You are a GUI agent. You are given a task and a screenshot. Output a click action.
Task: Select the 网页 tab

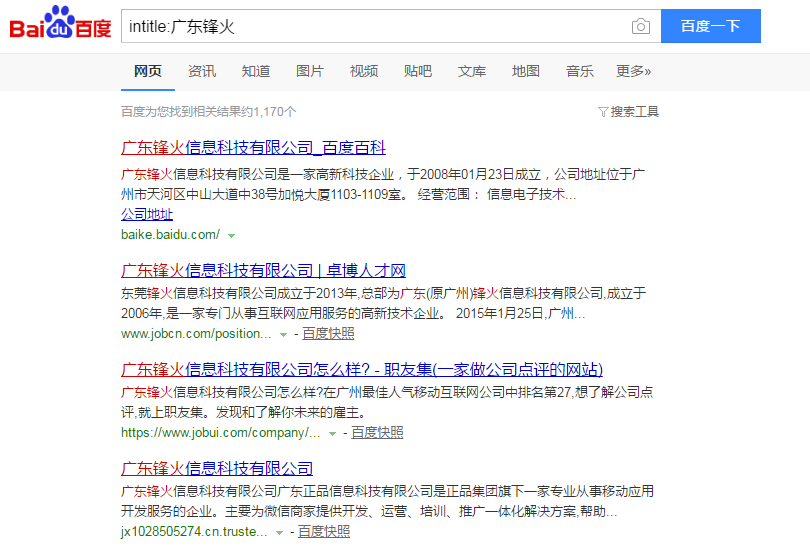click(x=148, y=71)
